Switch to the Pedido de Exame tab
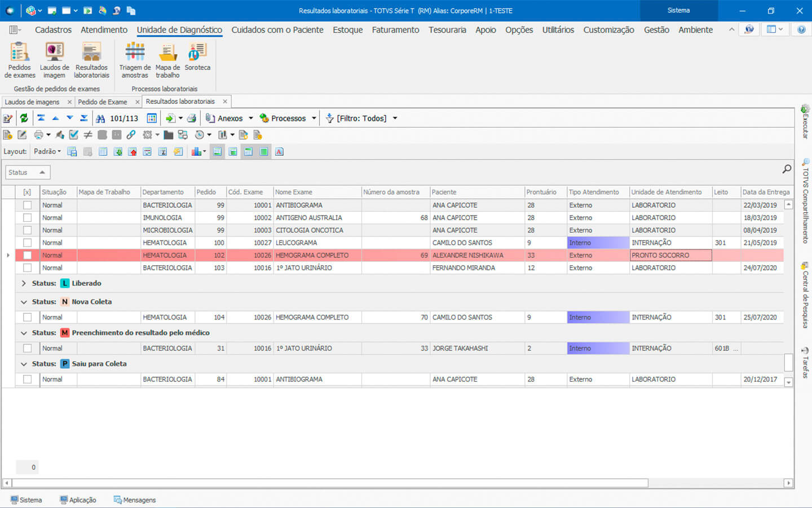 (x=103, y=102)
